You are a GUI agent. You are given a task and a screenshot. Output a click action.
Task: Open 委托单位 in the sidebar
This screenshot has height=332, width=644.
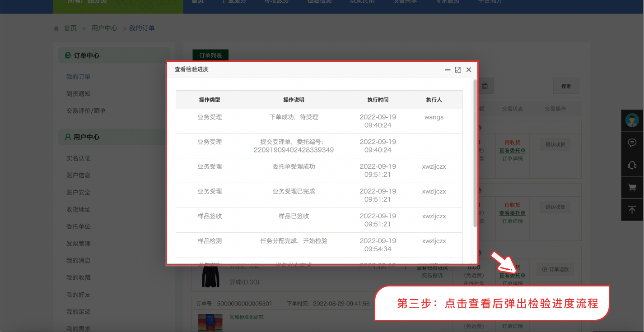click(x=79, y=226)
